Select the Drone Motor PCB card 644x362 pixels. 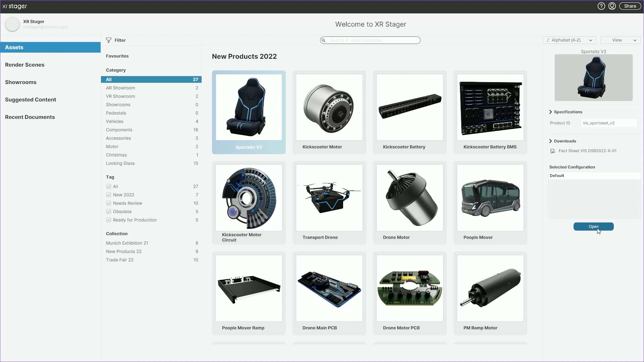pos(410,293)
